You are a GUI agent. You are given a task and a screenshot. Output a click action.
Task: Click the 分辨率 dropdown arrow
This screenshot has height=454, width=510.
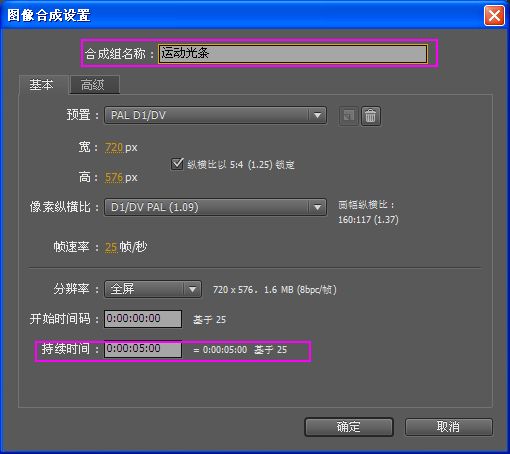(x=192, y=289)
